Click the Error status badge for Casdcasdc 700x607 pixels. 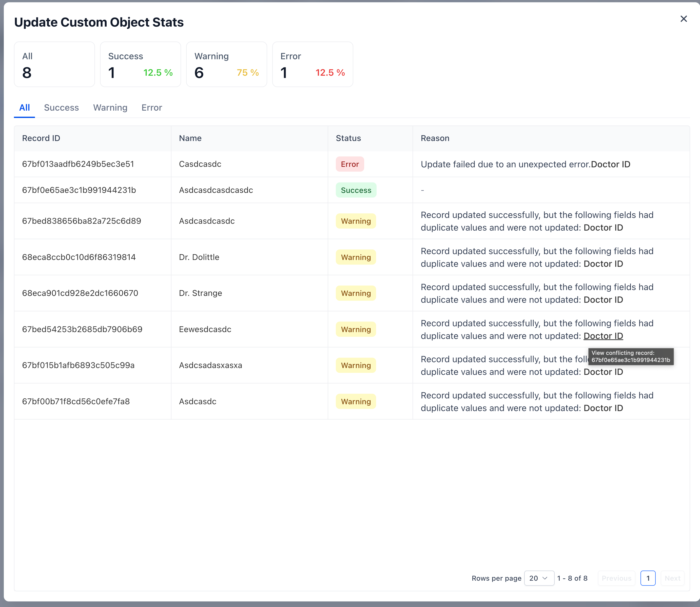(x=350, y=164)
